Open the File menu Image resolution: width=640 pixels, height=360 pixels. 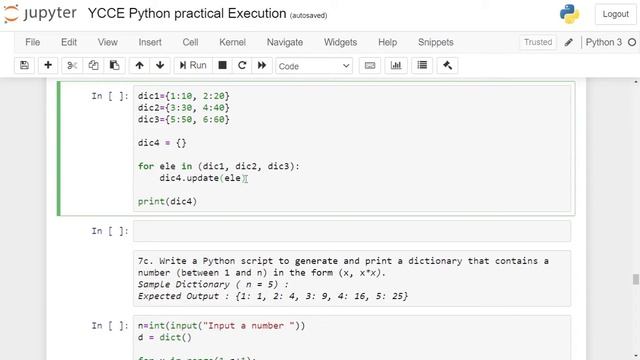pyautogui.click(x=33, y=42)
